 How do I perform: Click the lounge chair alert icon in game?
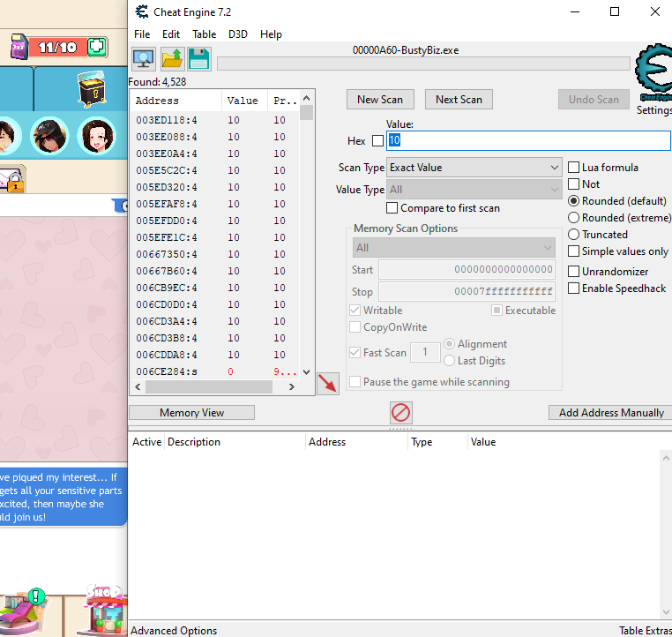click(24, 611)
